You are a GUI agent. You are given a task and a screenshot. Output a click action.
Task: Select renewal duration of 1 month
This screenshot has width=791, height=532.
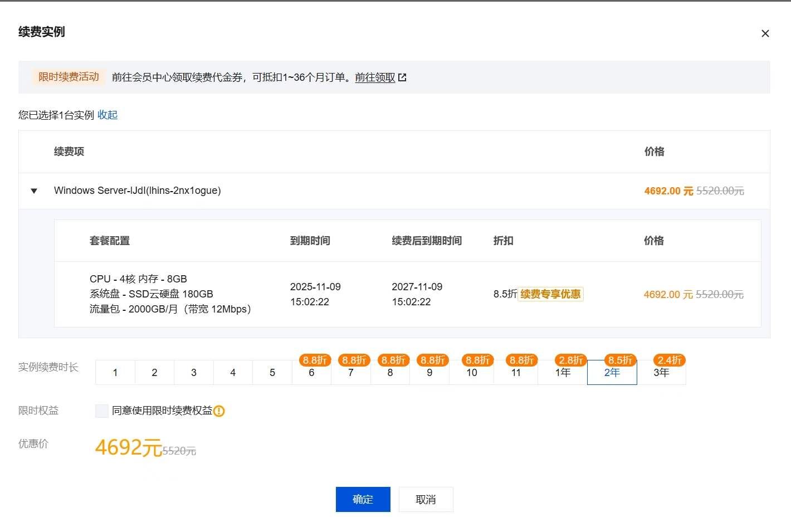tap(115, 372)
